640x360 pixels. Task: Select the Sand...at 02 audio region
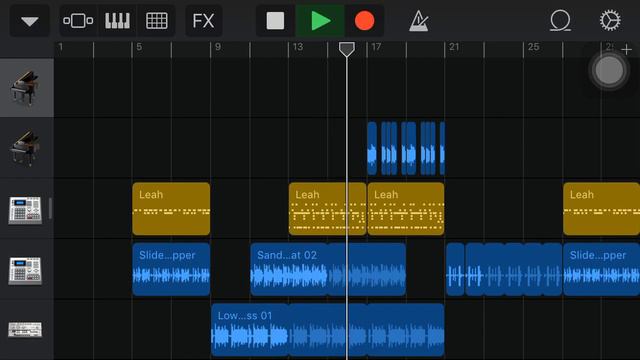pyautogui.click(x=328, y=269)
